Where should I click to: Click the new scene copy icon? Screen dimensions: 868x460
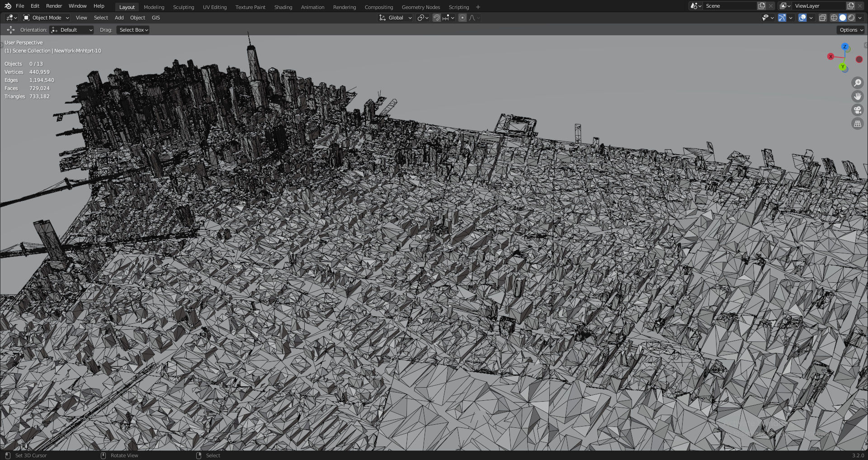[x=762, y=6]
